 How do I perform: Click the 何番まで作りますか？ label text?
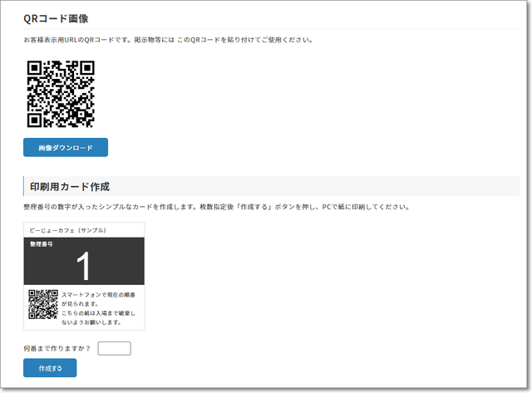tap(57, 348)
